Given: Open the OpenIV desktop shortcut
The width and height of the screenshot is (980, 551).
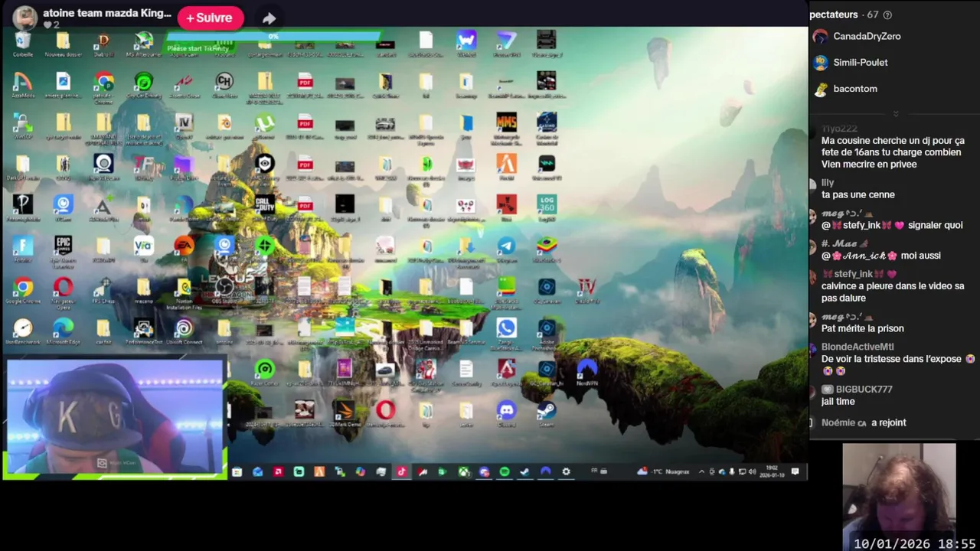Looking at the screenshot, I should click(184, 127).
